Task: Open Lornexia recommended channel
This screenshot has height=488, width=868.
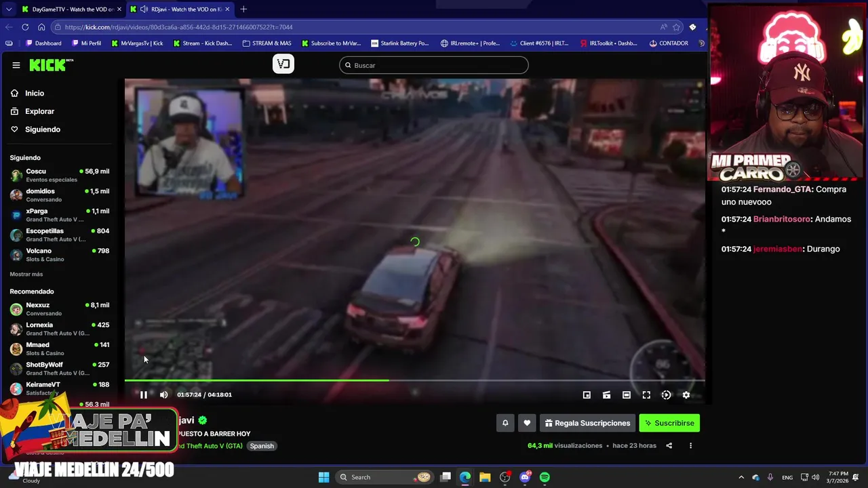Action: (60, 329)
